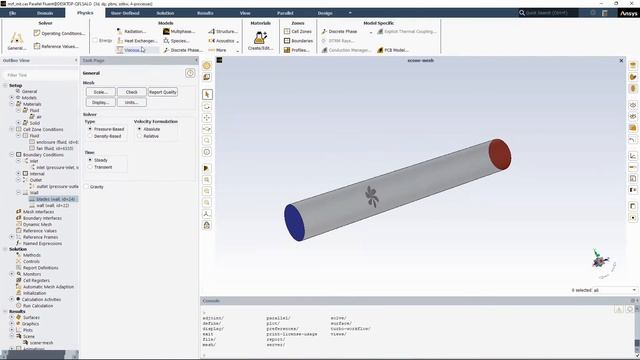The image size is (640, 360).
Task: Switch to the Physics ribbon tab
Action: [x=85, y=13]
